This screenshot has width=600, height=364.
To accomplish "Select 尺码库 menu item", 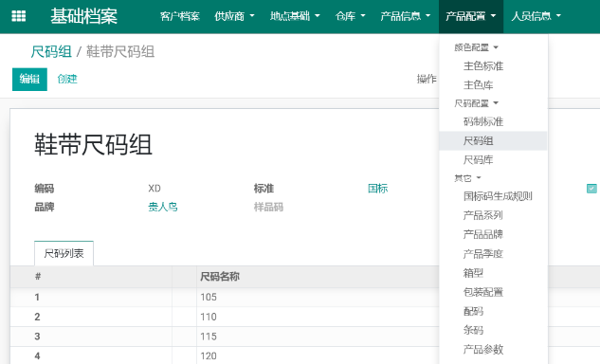I will [x=479, y=159].
